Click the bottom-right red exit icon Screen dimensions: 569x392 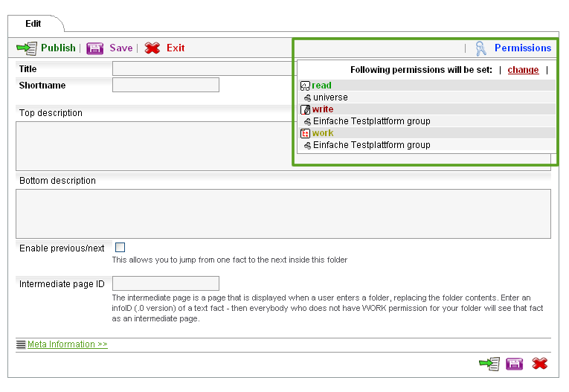pos(540,364)
